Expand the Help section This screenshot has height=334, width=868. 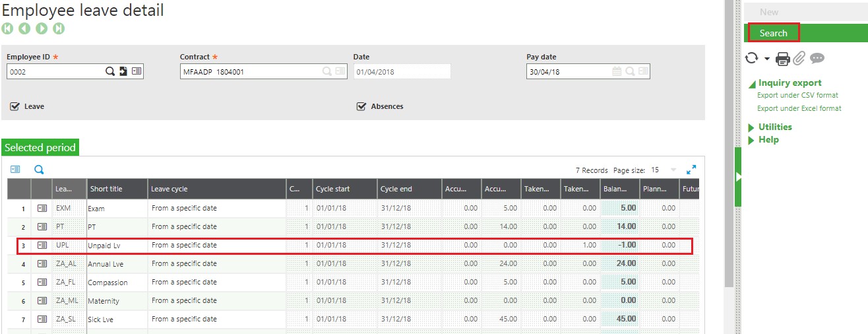[768, 139]
